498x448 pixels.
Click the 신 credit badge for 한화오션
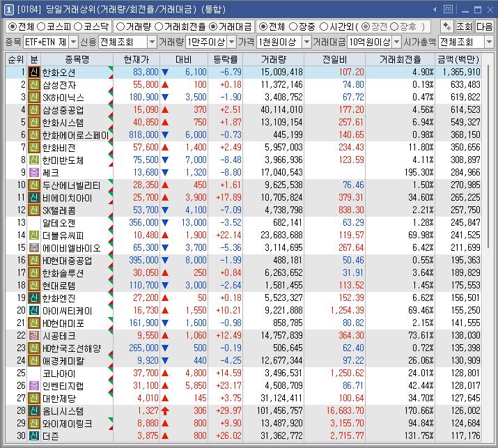[x=33, y=72]
